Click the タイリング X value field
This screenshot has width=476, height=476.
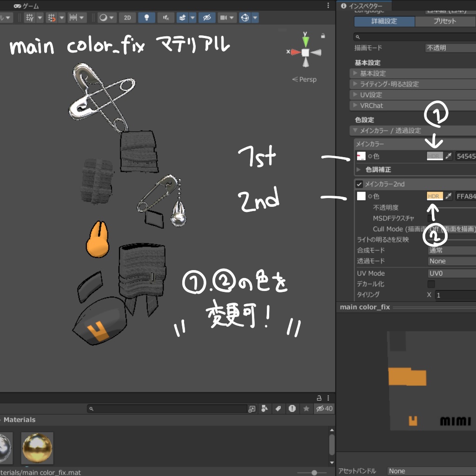tap(456, 295)
